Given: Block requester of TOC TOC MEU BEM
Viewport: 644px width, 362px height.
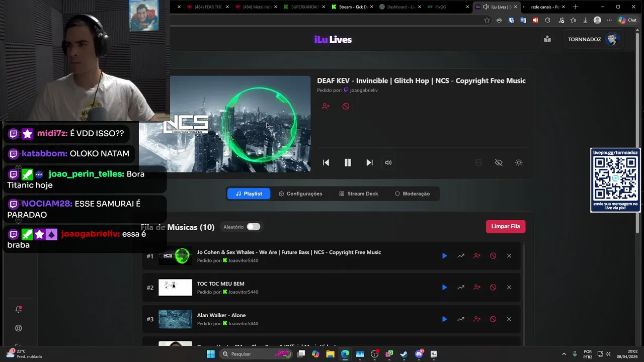Looking at the screenshot, I should pos(477,288).
